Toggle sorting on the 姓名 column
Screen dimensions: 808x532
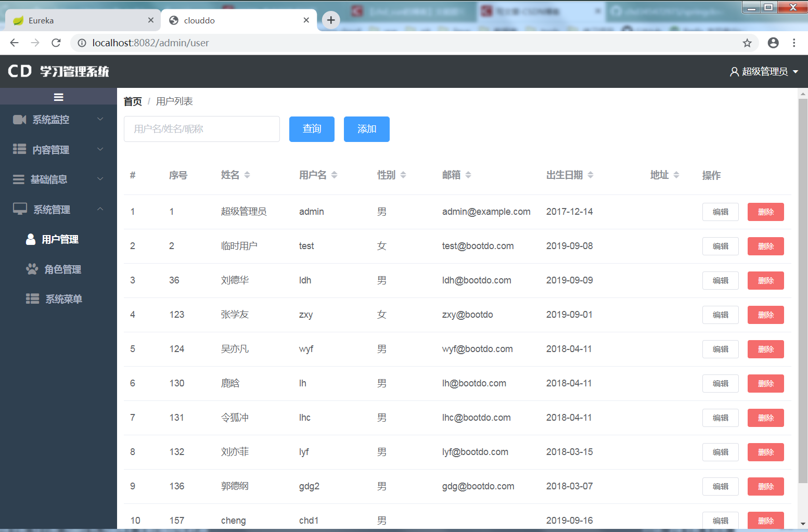pos(248,175)
